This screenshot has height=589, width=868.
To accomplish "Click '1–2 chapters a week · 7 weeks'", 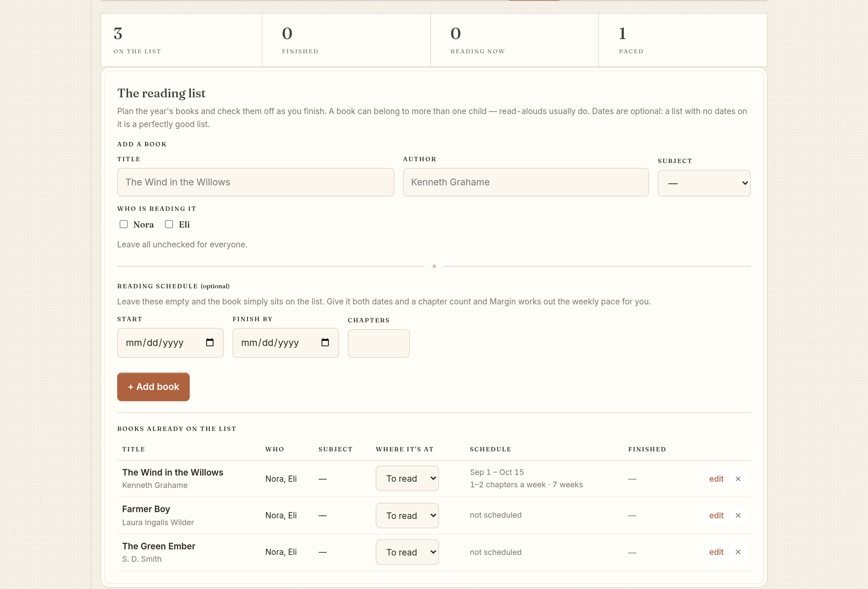I will click(x=526, y=485).
